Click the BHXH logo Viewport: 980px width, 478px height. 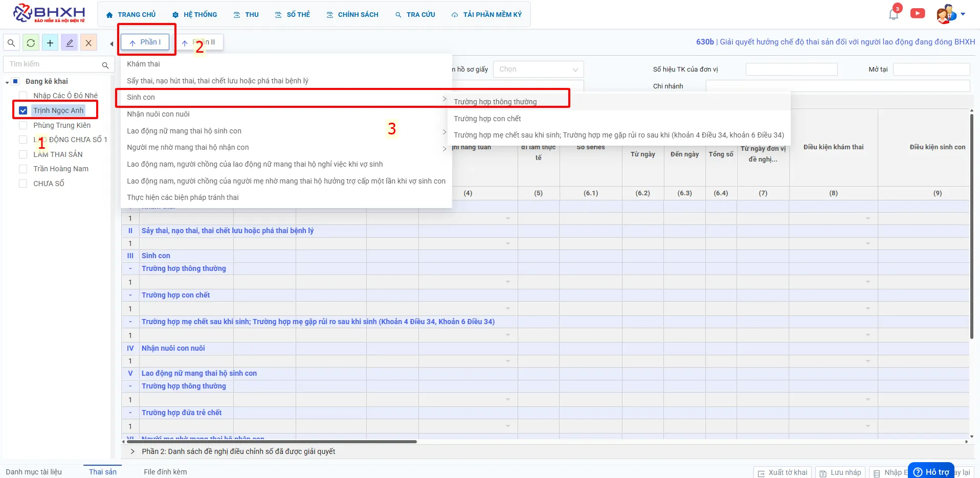49,14
